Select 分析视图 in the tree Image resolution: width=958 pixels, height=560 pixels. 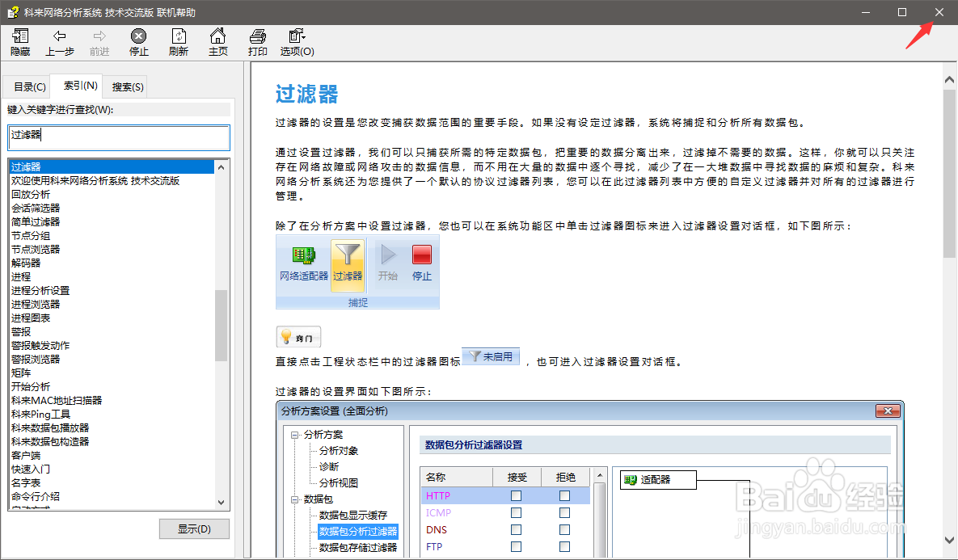[x=339, y=483]
